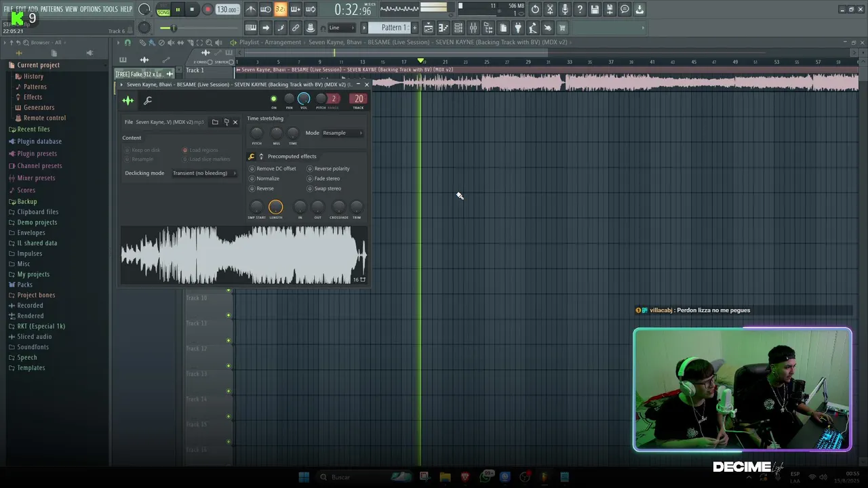
Task: Open the piano roll view icon
Action: tap(443, 28)
